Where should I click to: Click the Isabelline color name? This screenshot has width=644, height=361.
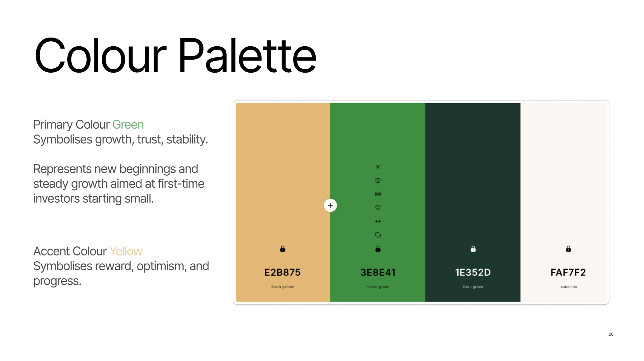[x=568, y=287]
